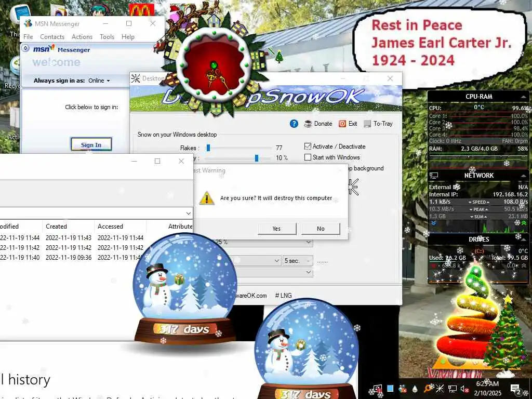This screenshot has width=532, height=399.
Task: Click the muted volume tray icon
Action: [465, 389]
